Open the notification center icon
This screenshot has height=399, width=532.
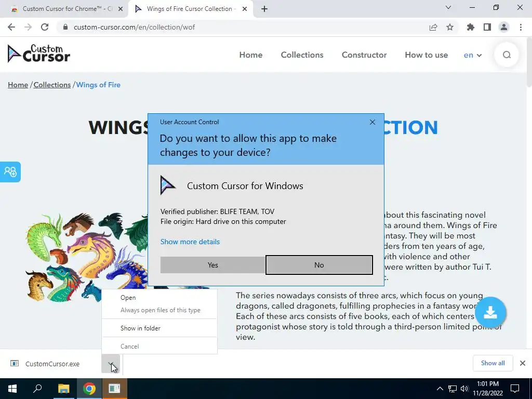tap(515, 389)
